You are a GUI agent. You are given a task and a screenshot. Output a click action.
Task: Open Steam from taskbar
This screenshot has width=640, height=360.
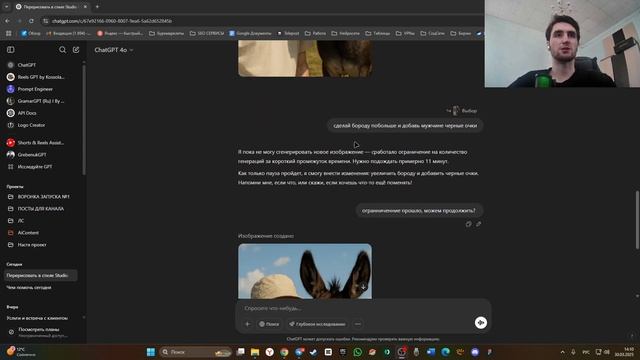point(313,352)
